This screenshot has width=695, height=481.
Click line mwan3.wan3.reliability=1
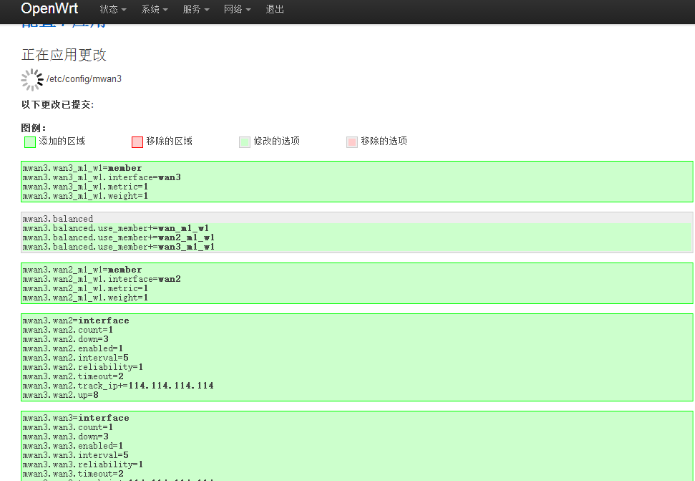83,465
